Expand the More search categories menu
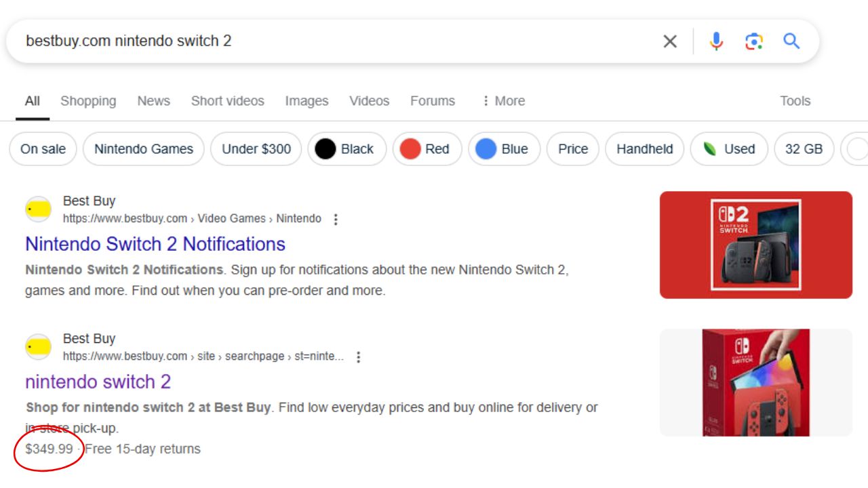Viewport: 868px width, 488px height. (504, 101)
